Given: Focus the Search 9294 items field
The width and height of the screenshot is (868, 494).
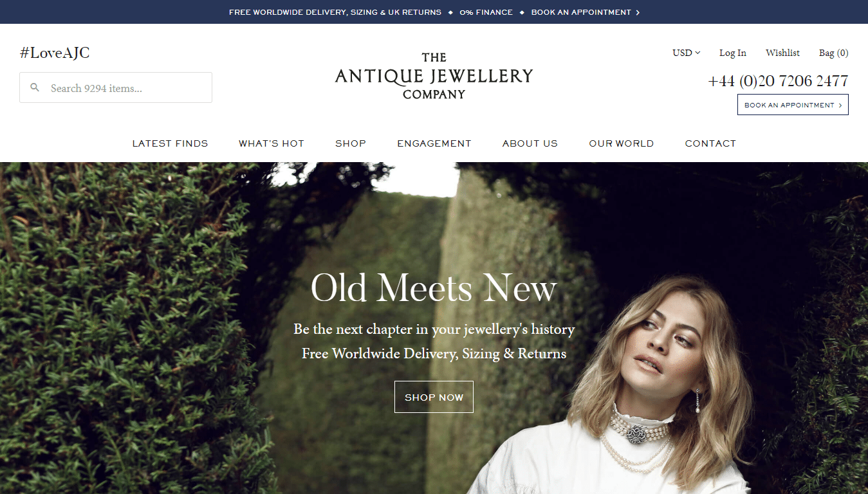Looking at the screenshot, I should [116, 87].
